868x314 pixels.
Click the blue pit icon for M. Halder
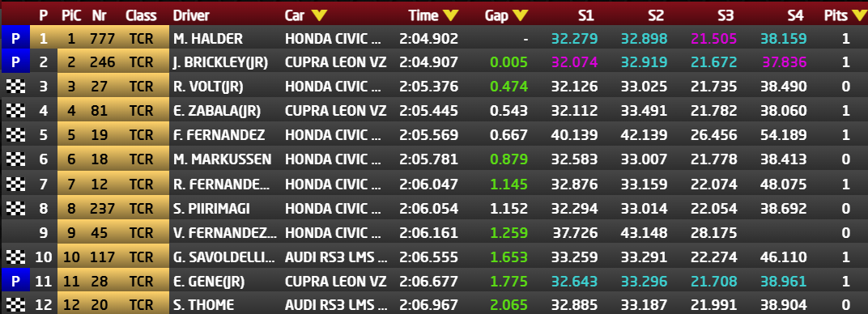[x=15, y=39]
